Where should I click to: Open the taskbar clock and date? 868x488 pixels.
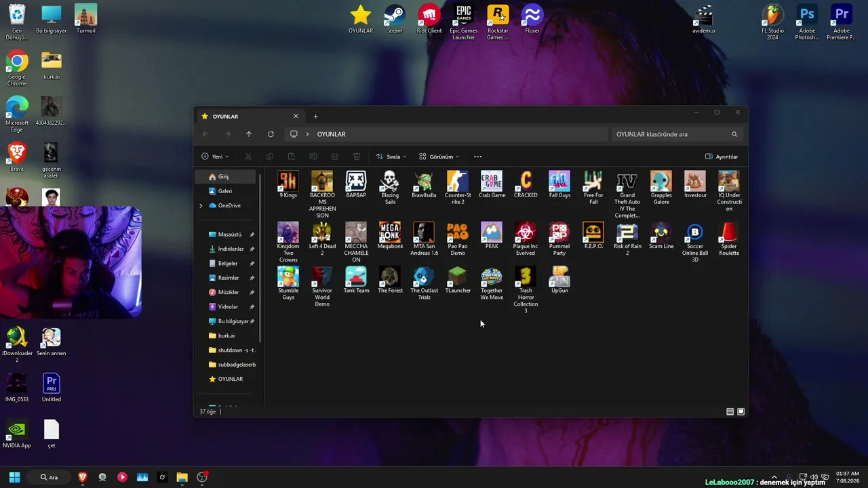[848, 477]
